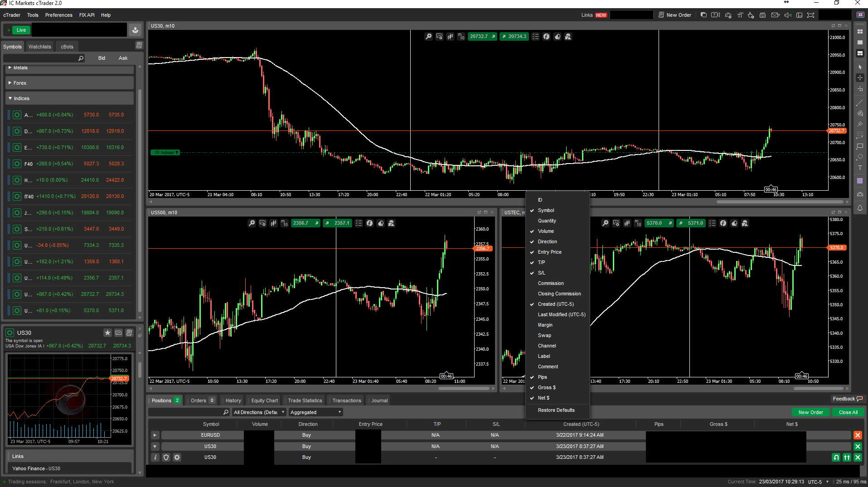Select the rectangle drawing tool
The image size is (868, 487).
tap(860, 146)
